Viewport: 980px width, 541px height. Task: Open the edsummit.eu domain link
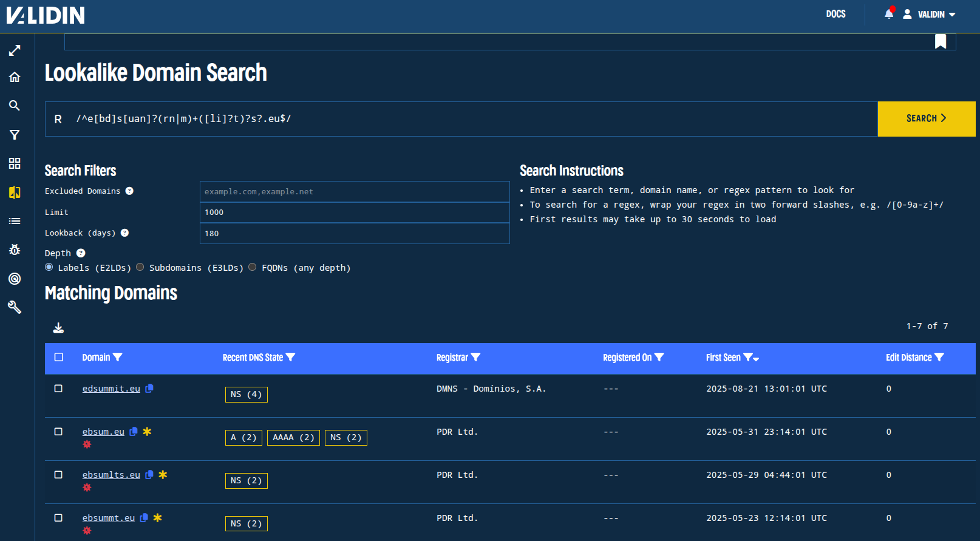point(111,389)
